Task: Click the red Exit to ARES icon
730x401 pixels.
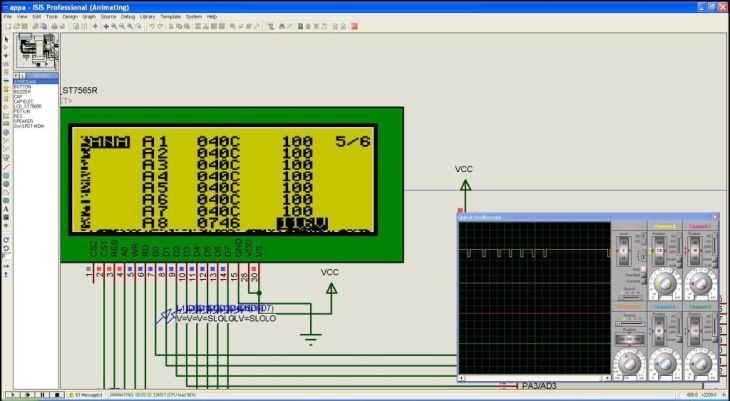Action: pos(354,27)
